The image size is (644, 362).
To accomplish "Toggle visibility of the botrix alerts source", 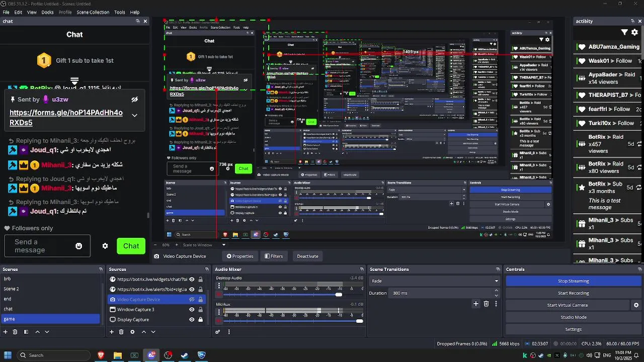I will click(192, 290).
